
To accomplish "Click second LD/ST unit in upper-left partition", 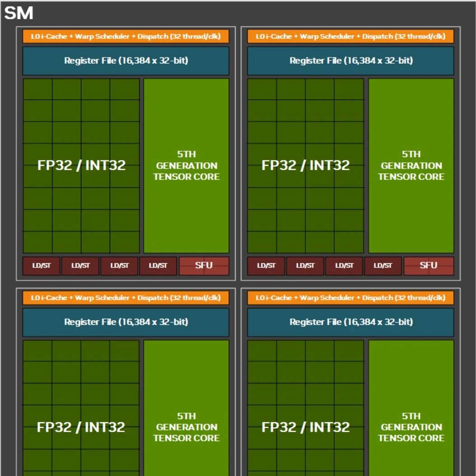I will [x=80, y=266].
